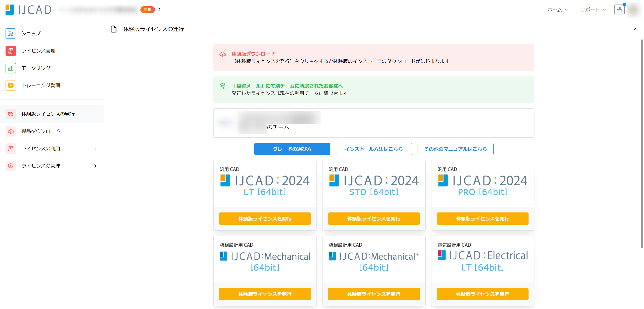644x309 pixels.
Task: Click the page document icon beside the title
Action: point(114,29)
